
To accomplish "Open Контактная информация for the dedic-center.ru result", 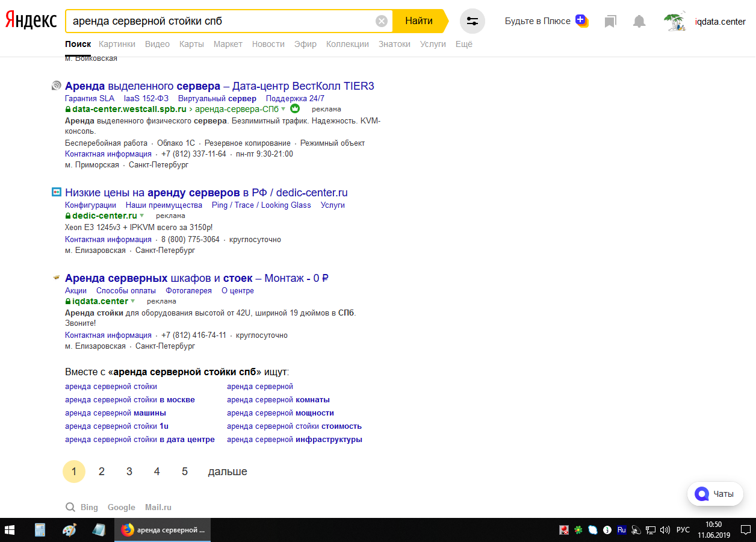I will [108, 239].
